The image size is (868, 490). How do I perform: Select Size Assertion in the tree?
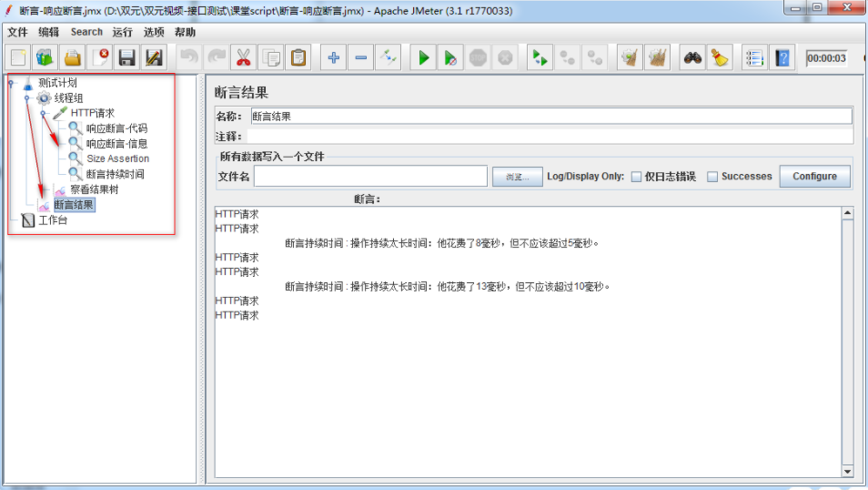pos(118,158)
